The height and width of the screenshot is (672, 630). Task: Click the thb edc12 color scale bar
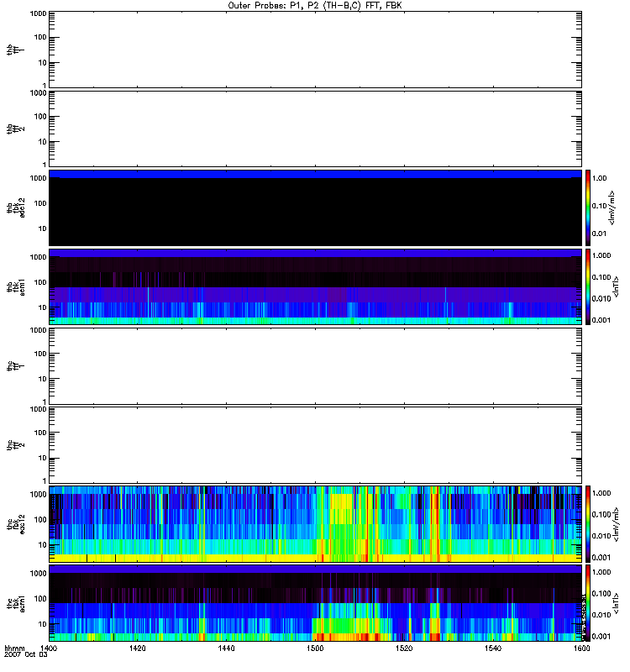[589, 207]
